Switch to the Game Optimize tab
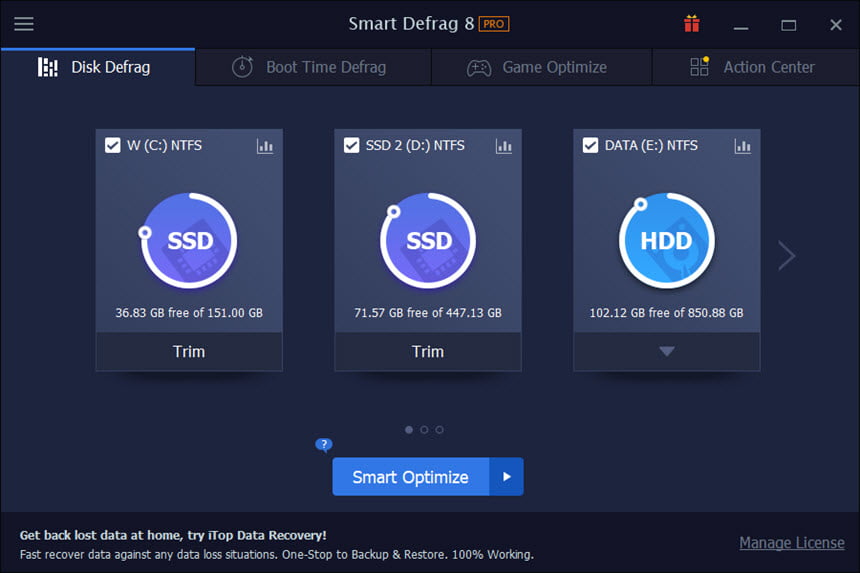The image size is (860, 573). point(542,67)
